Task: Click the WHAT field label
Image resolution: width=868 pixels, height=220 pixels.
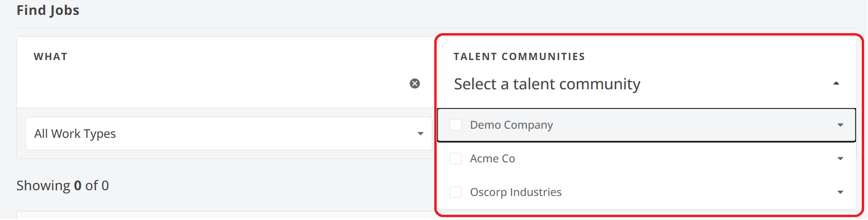Action: coord(50,57)
